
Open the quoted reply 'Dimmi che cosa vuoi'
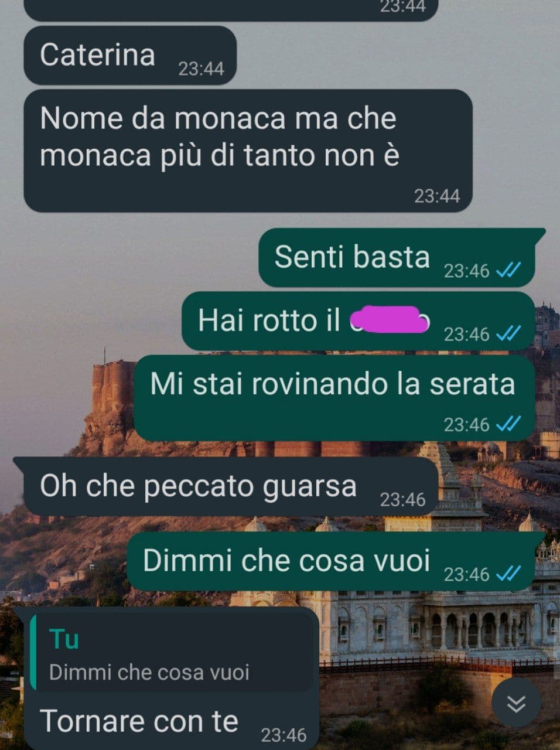coord(172,655)
